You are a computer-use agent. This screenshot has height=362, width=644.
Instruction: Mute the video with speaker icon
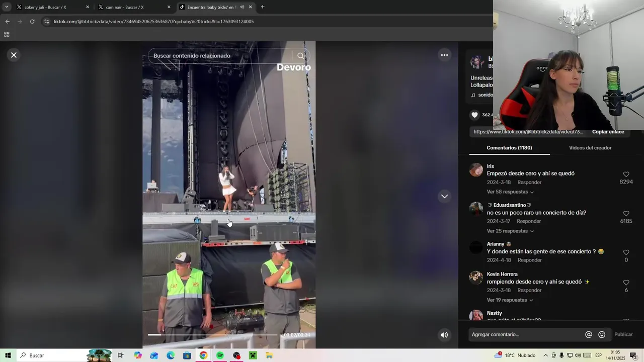444,335
